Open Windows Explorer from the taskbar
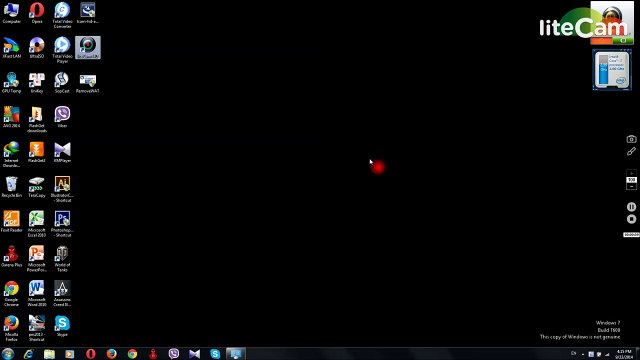 [49, 354]
